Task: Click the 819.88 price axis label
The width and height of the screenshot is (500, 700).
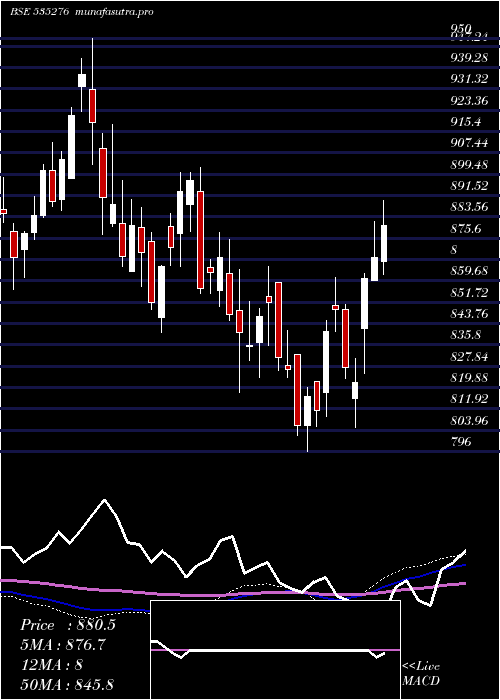Action: pos(469,378)
